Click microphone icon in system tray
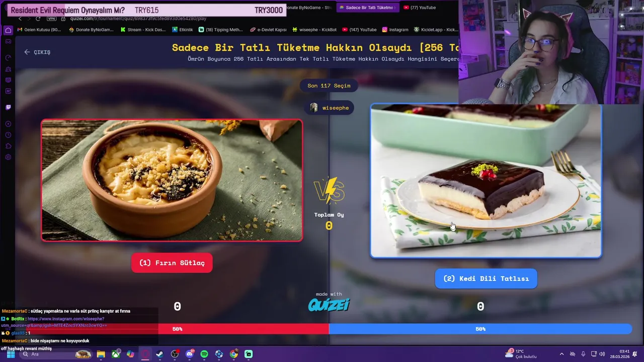This screenshot has height=362, width=644. (x=583, y=354)
